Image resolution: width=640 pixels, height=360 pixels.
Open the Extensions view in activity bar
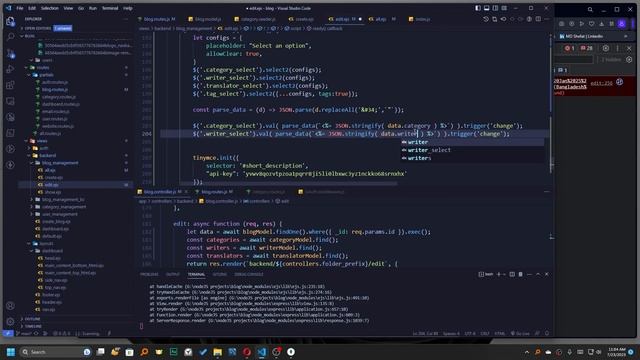point(10,85)
